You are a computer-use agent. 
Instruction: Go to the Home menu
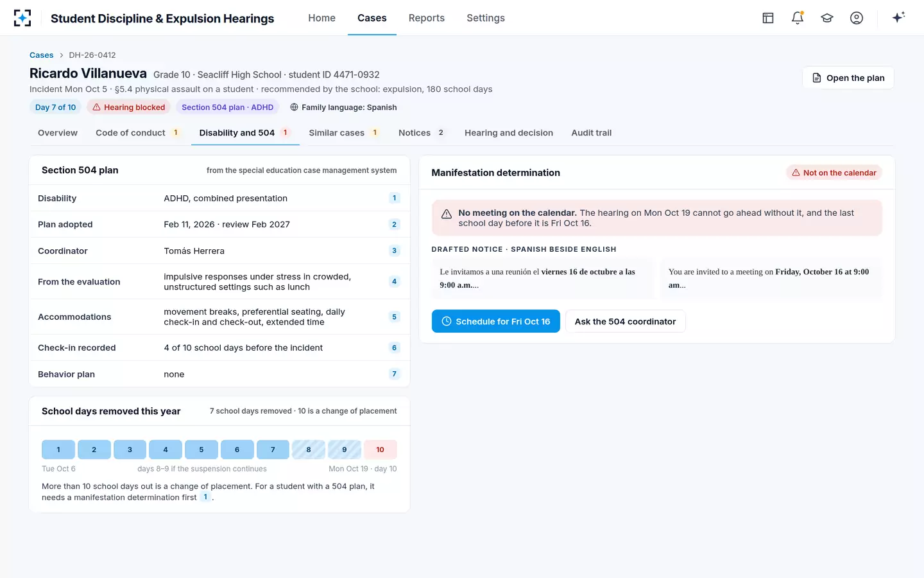pyautogui.click(x=321, y=18)
